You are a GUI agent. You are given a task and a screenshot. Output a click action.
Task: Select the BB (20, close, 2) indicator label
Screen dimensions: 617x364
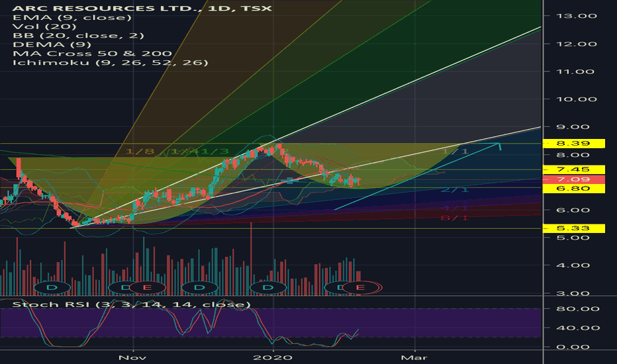tap(78, 36)
